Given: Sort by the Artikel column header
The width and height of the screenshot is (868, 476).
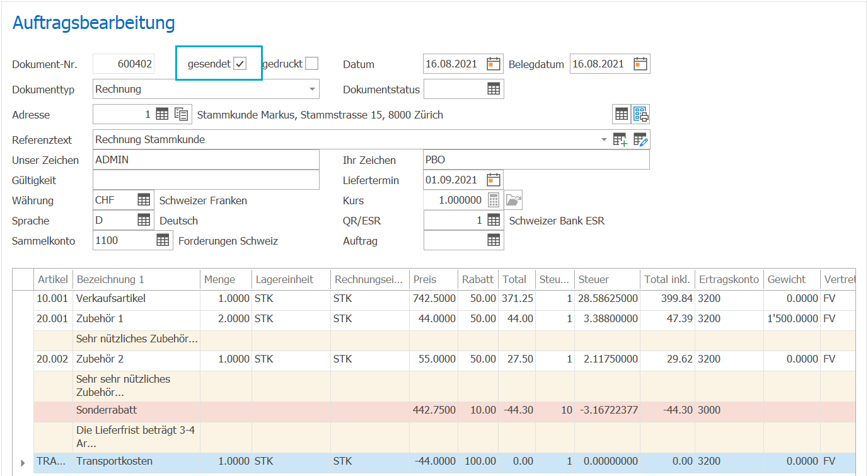Looking at the screenshot, I should coord(53,279).
